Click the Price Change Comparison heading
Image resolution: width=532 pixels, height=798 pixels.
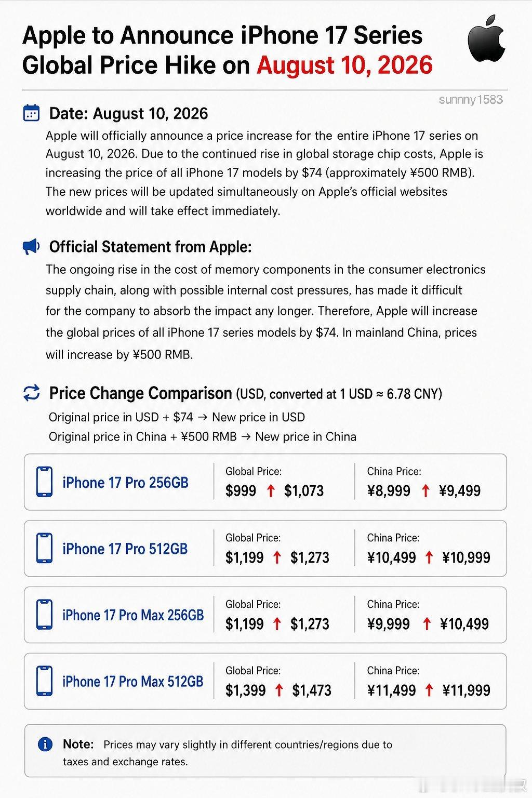[x=140, y=393]
